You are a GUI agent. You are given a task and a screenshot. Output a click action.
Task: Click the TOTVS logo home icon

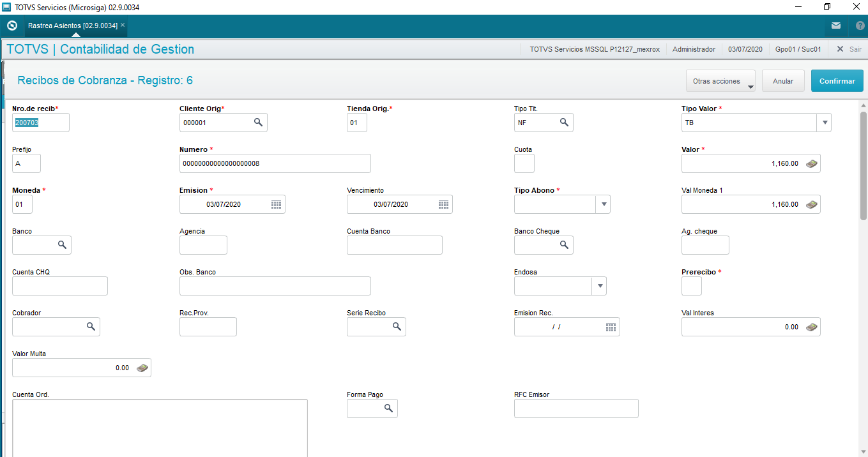(x=11, y=26)
